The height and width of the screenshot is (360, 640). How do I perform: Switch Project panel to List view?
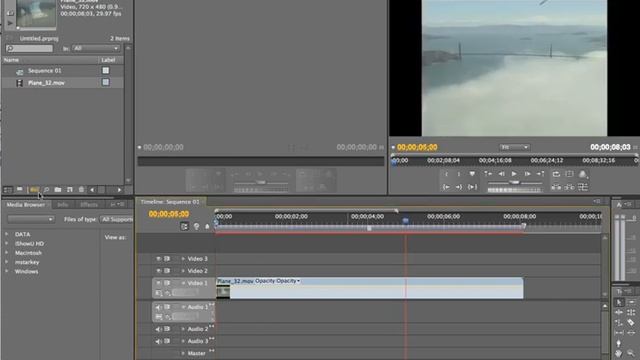(8, 190)
